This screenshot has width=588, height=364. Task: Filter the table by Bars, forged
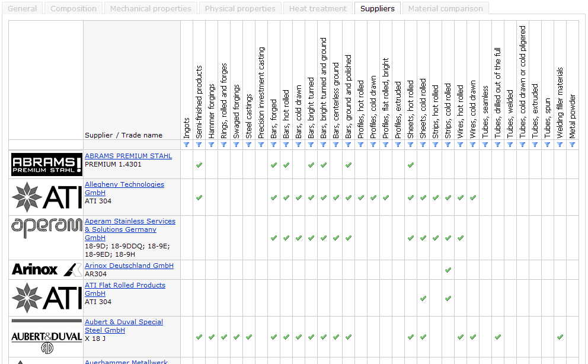pos(274,145)
